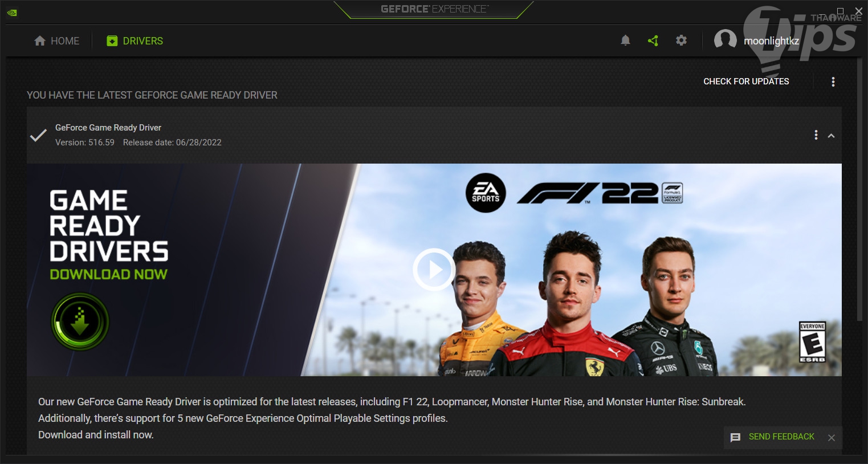Screen dimensions: 868x464
Task: Open the notifications bell
Action: click(x=625, y=40)
